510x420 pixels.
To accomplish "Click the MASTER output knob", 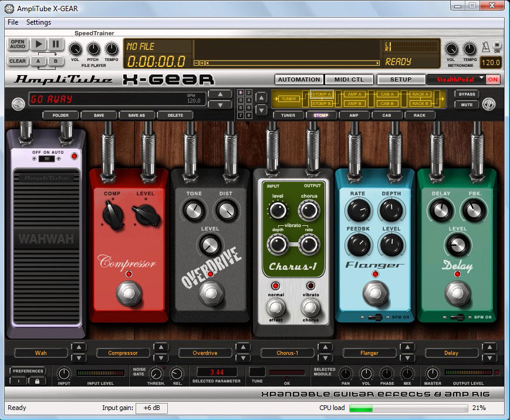I will pyautogui.click(x=432, y=374).
